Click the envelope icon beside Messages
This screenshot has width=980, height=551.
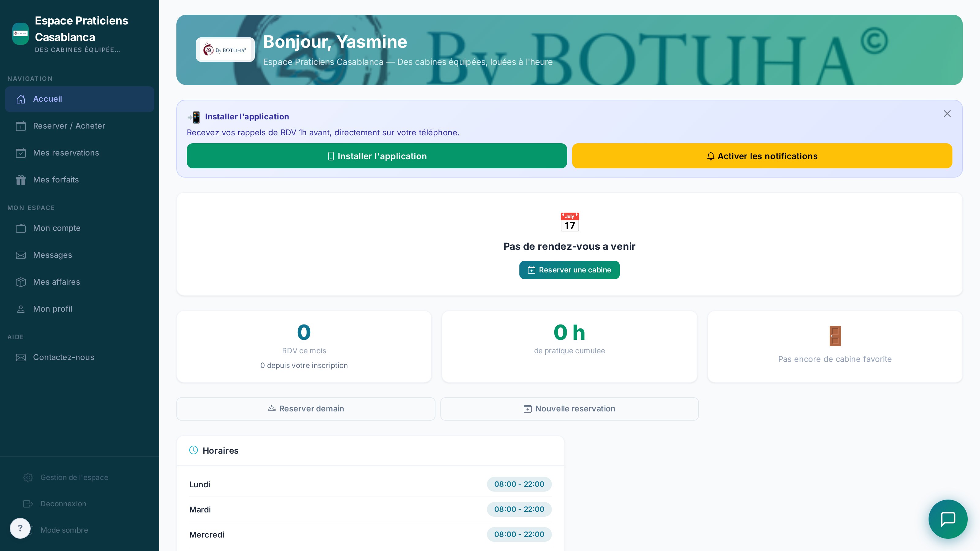tap(21, 256)
